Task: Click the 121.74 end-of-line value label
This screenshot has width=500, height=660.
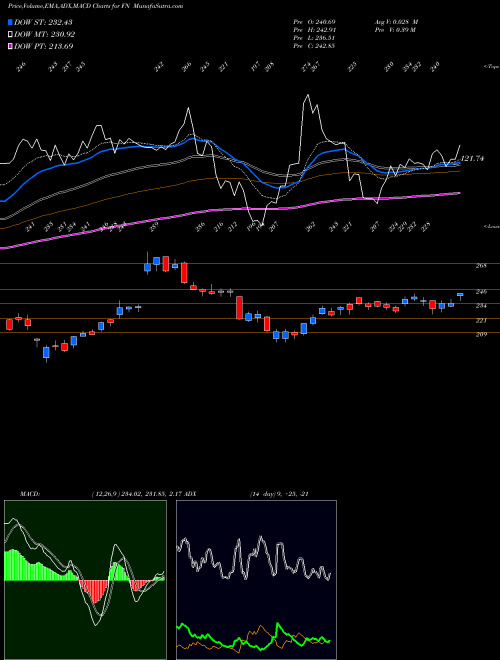Action: 473,159
